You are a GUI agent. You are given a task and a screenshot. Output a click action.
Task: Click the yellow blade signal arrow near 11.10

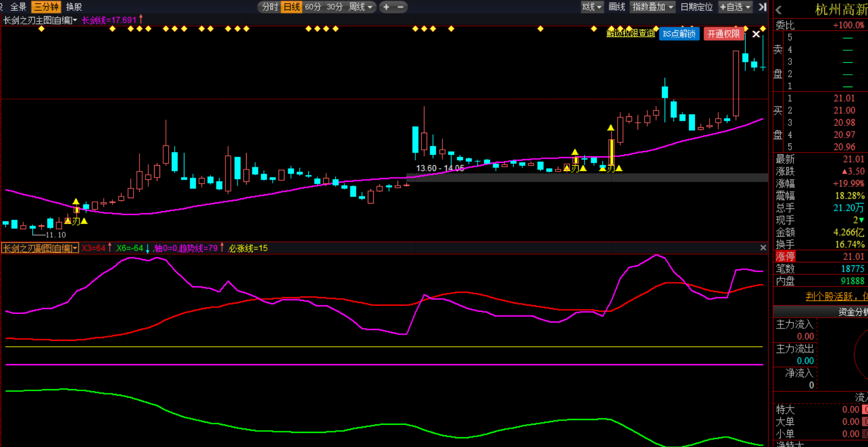[x=76, y=202]
